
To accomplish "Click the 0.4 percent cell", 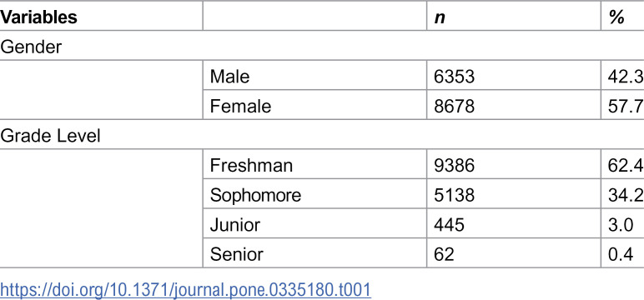I will click(621, 254).
